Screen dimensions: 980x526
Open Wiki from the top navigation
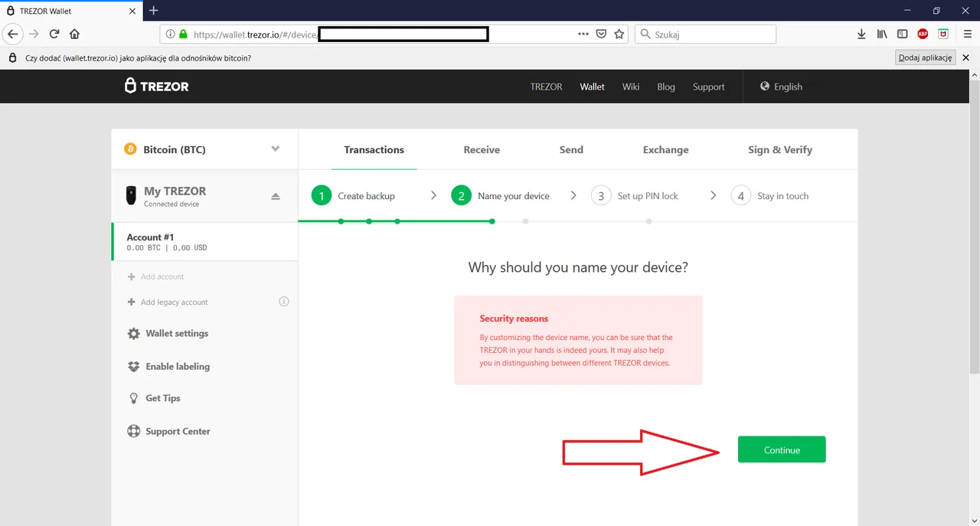click(631, 87)
